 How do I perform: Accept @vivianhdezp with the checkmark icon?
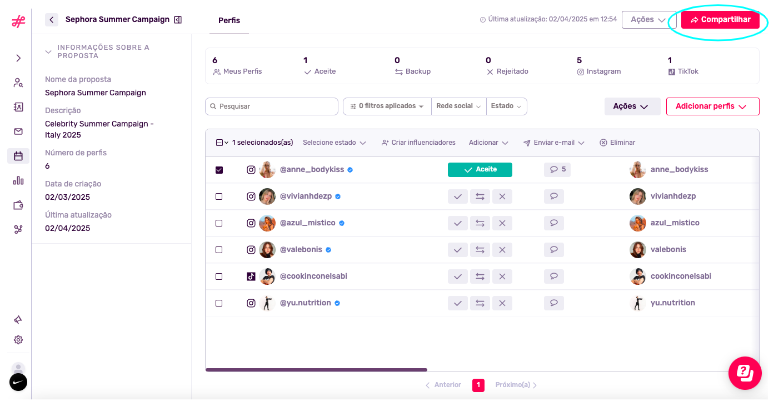(457, 197)
